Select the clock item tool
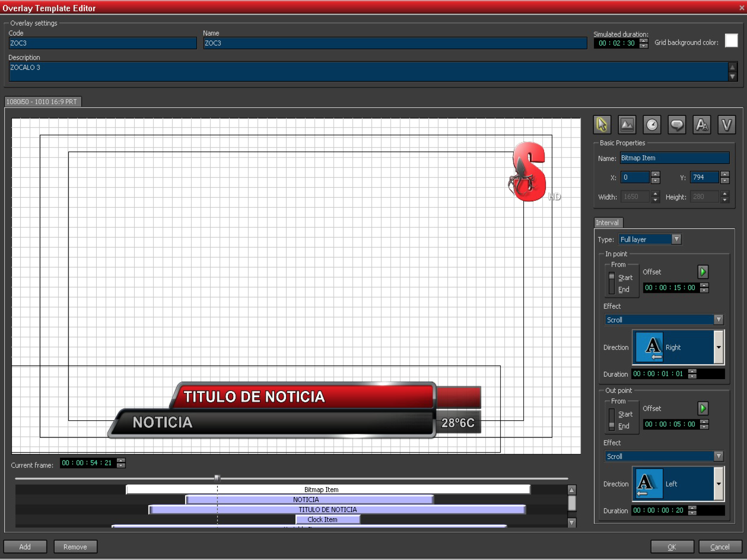747x560 pixels. (x=652, y=125)
